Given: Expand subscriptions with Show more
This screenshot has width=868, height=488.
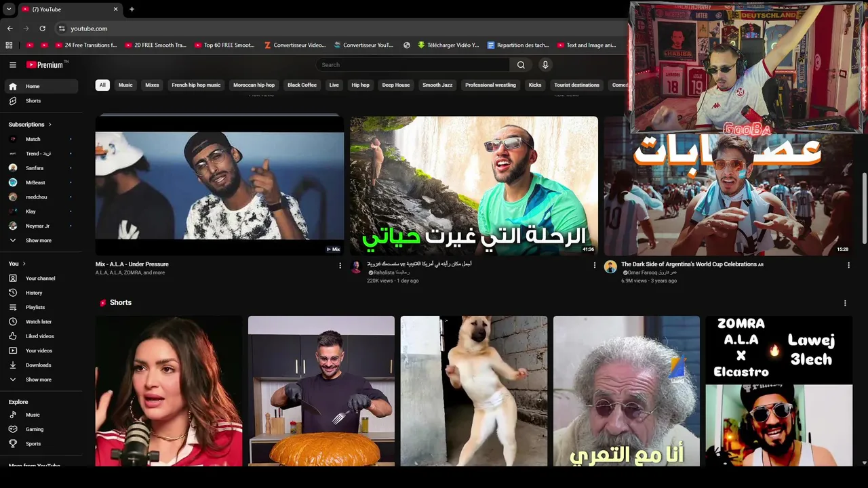Looking at the screenshot, I should click(x=41, y=240).
